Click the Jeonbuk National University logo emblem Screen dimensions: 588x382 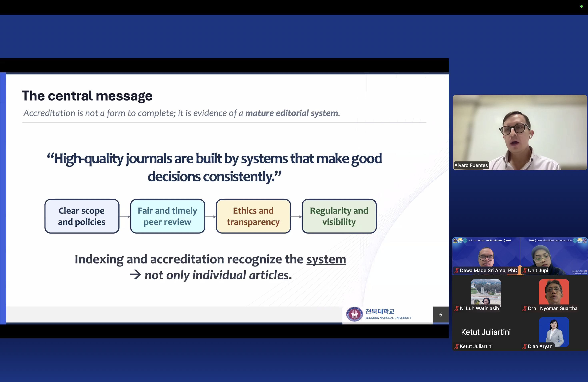354,314
